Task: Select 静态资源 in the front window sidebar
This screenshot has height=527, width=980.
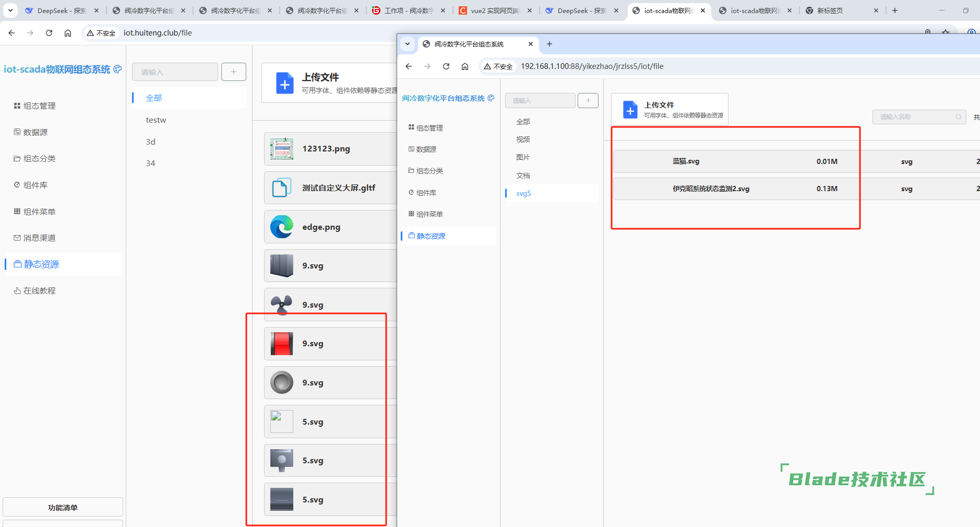Action: 449,236
